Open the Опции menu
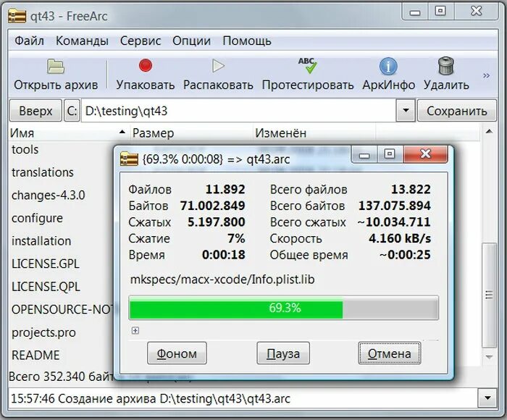This screenshot has width=507, height=420. (x=191, y=41)
